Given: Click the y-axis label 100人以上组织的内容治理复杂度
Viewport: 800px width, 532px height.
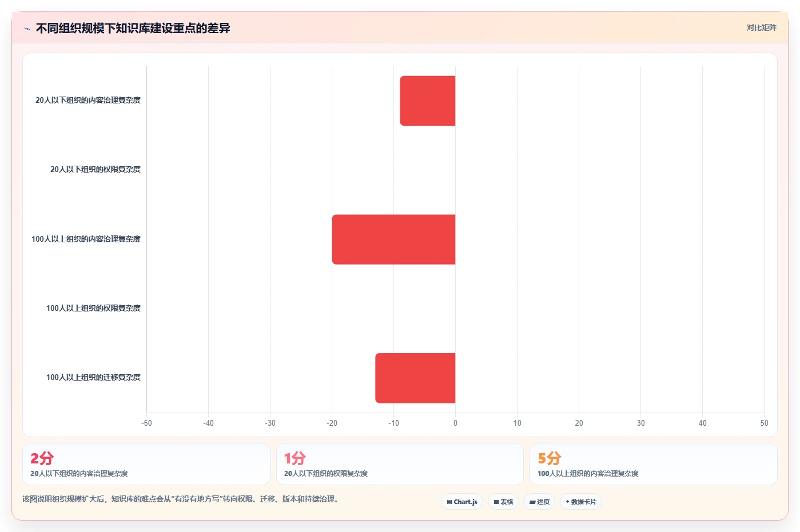Looking at the screenshot, I should click(86, 239).
